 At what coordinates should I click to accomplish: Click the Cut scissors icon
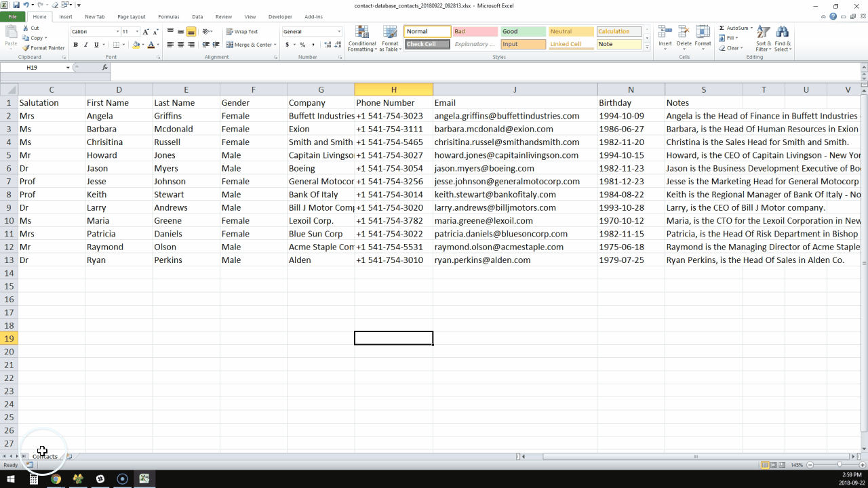pos(26,28)
